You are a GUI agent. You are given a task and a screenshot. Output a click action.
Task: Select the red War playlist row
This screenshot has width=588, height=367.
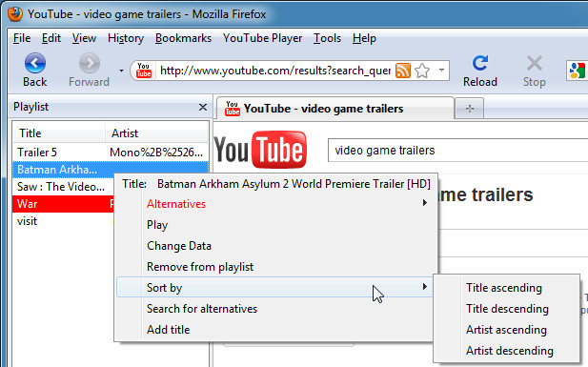tap(64, 204)
